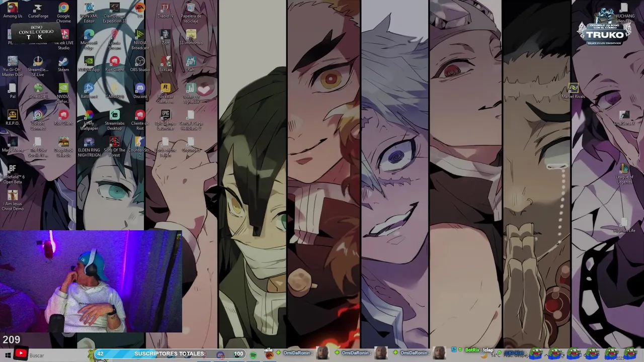Launch the Zort game shortcut
Viewport: 644px width, 362px height.
pyautogui.click(x=166, y=37)
